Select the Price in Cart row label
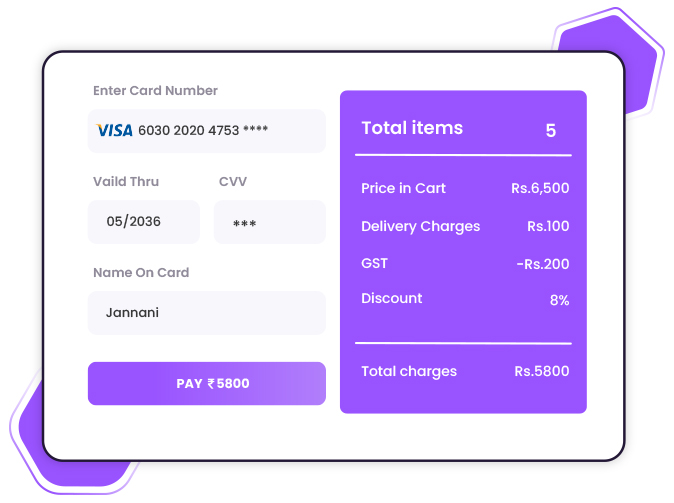This screenshot has width=674, height=503. pos(403,188)
